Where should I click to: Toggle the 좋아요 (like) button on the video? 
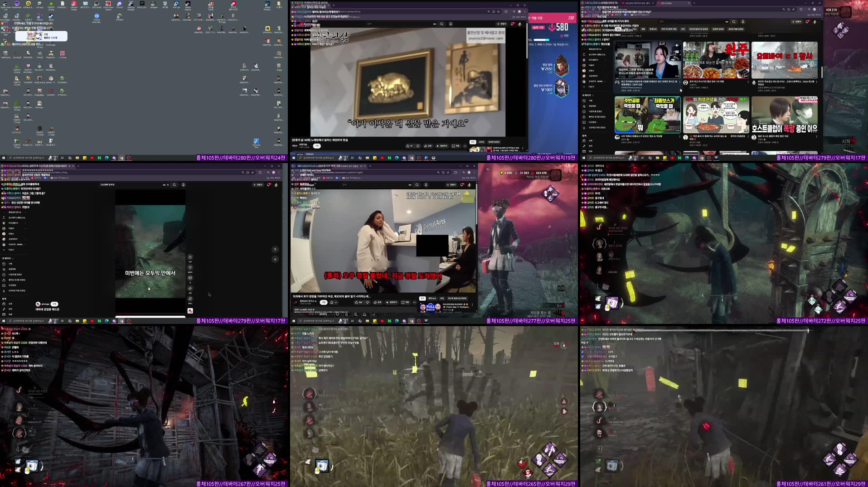[356, 303]
